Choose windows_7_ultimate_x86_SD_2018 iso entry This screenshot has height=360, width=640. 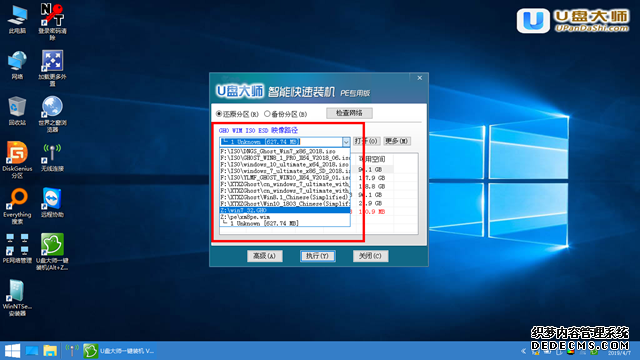pos(285,171)
